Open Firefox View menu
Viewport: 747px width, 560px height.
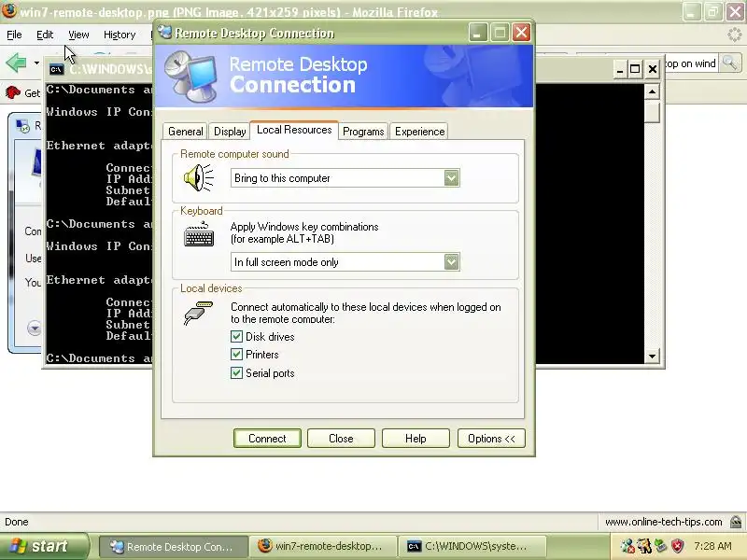click(78, 35)
